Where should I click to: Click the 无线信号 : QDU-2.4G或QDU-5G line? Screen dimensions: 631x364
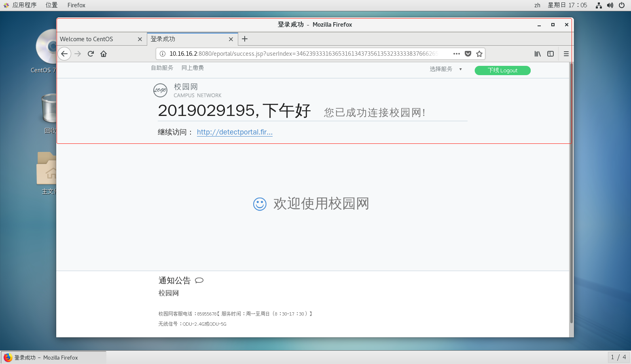192,324
